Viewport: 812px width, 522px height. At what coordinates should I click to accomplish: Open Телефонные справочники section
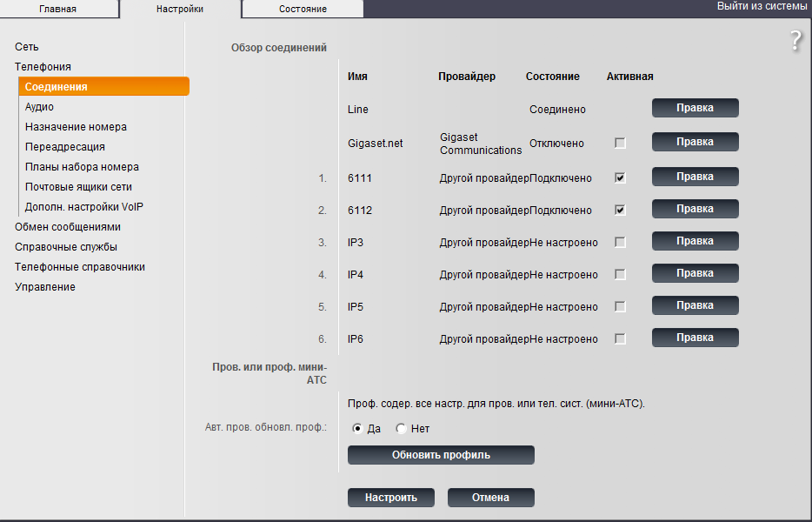[x=80, y=267]
